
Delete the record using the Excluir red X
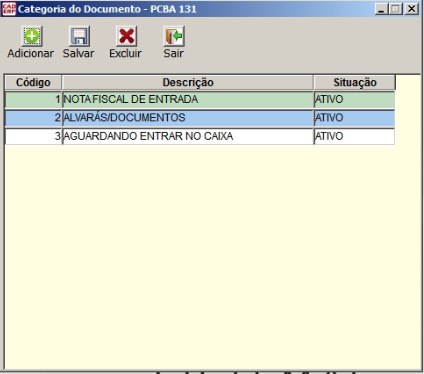pyautogui.click(x=126, y=36)
